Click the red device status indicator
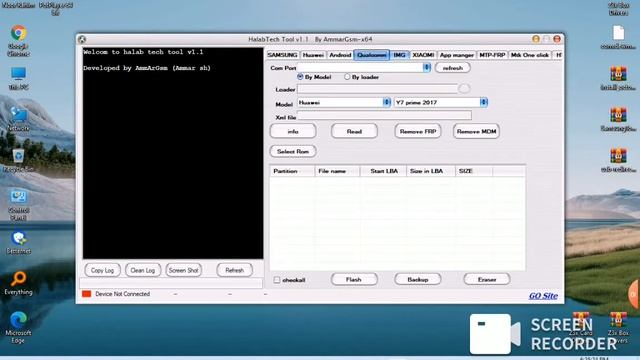The height and width of the screenshot is (360, 640). coord(87,294)
